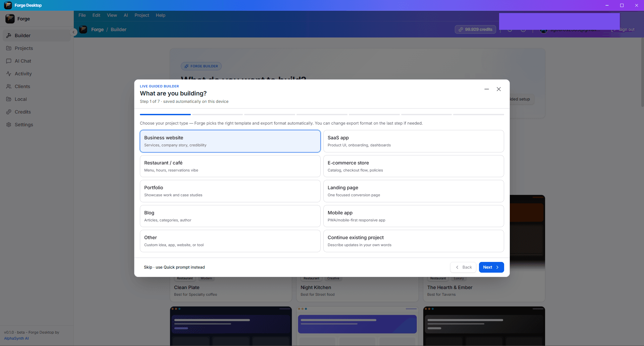644x346 pixels.
Task: Collapse the sidebar with the chevron handle
Action: (x=73, y=32)
